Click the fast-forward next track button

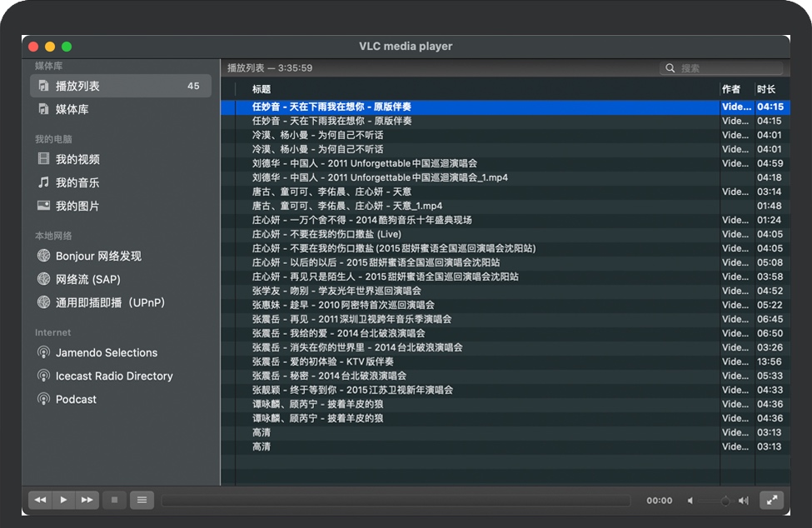87,500
